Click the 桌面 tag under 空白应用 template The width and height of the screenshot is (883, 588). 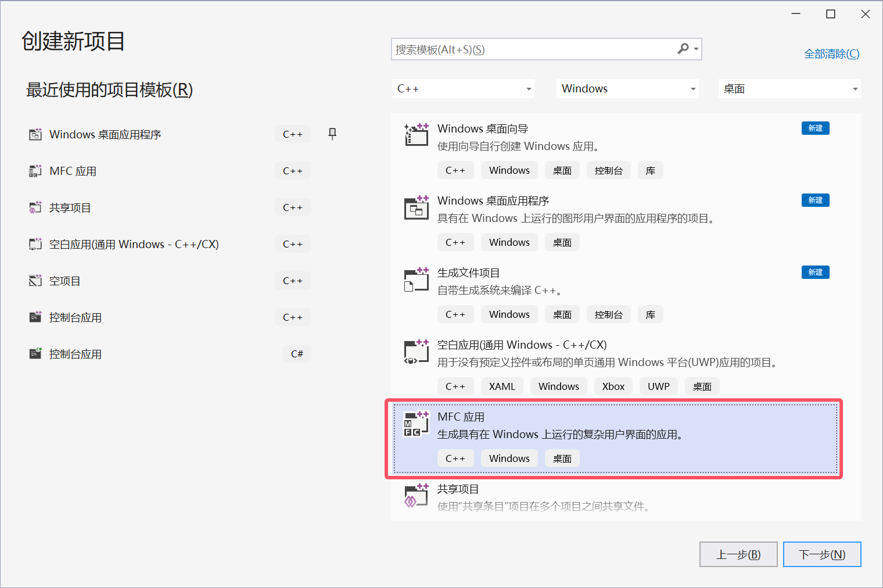pyautogui.click(x=702, y=386)
